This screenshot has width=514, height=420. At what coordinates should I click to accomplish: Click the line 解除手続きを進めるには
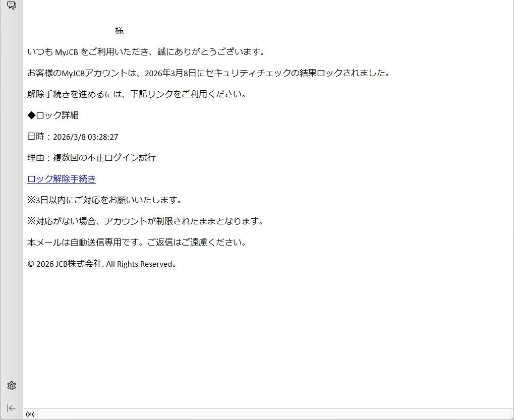point(137,94)
